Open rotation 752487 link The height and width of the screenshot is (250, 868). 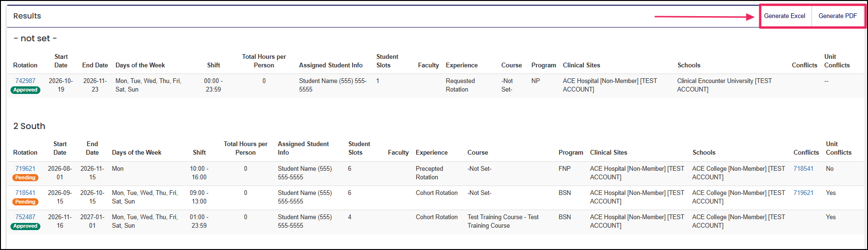tap(25, 217)
